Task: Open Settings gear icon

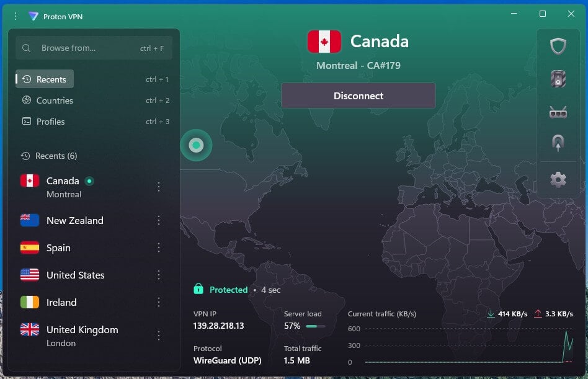Action: 558,179
